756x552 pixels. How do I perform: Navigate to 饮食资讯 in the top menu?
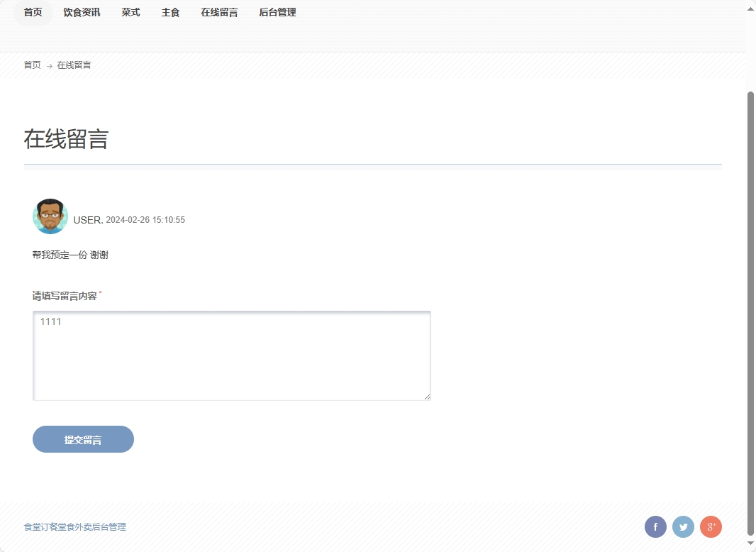[81, 12]
